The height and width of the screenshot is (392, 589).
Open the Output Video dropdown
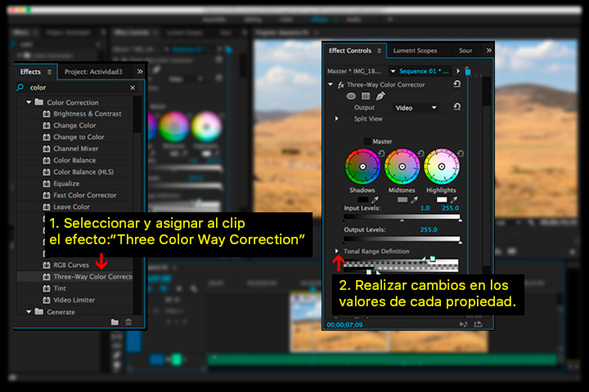[x=416, y=108]
